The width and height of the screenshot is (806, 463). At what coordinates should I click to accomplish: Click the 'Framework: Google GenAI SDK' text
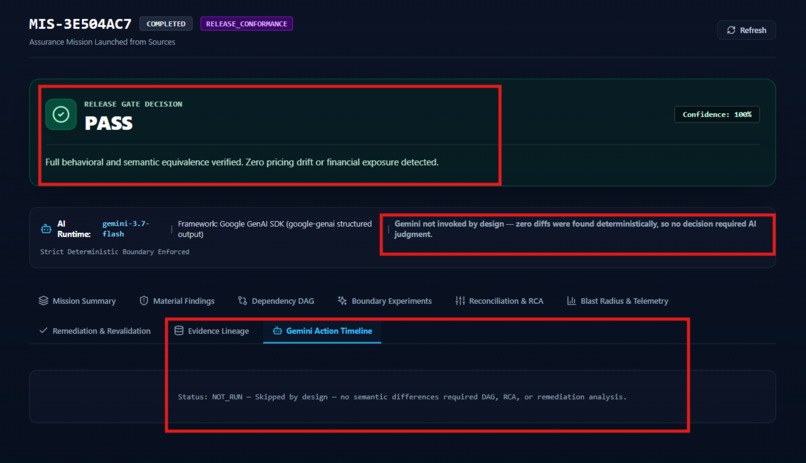[274, 229]
